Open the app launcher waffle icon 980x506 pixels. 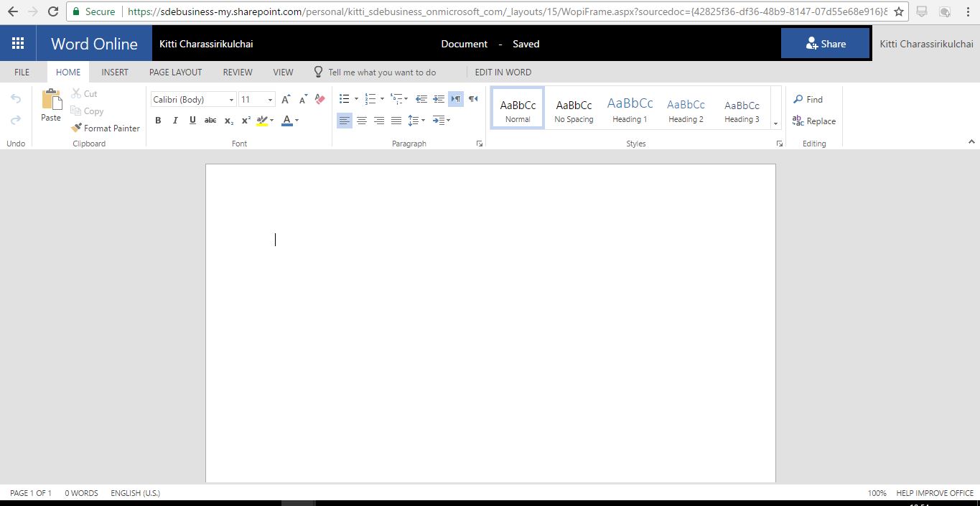click(x=18, y=44)
